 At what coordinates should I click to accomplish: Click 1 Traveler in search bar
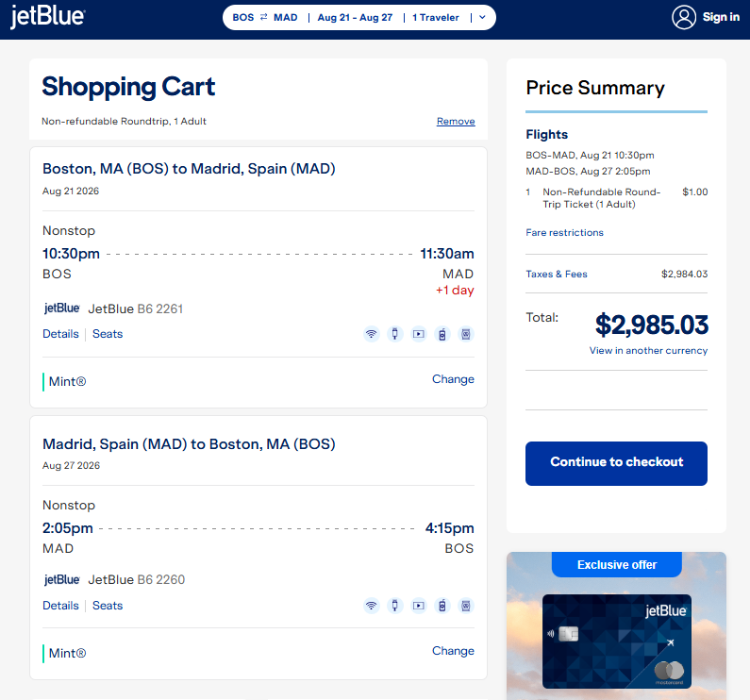tap(435, 18)
